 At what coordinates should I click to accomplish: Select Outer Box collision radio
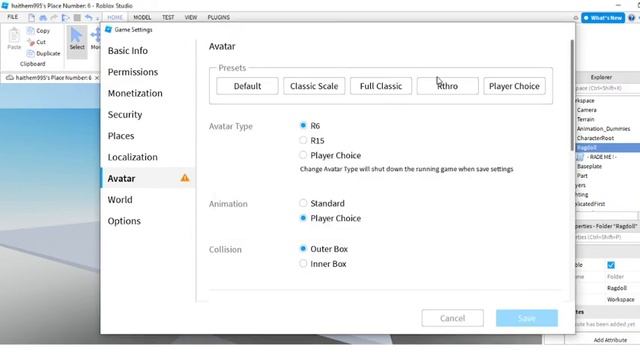[x=303, y=249]
